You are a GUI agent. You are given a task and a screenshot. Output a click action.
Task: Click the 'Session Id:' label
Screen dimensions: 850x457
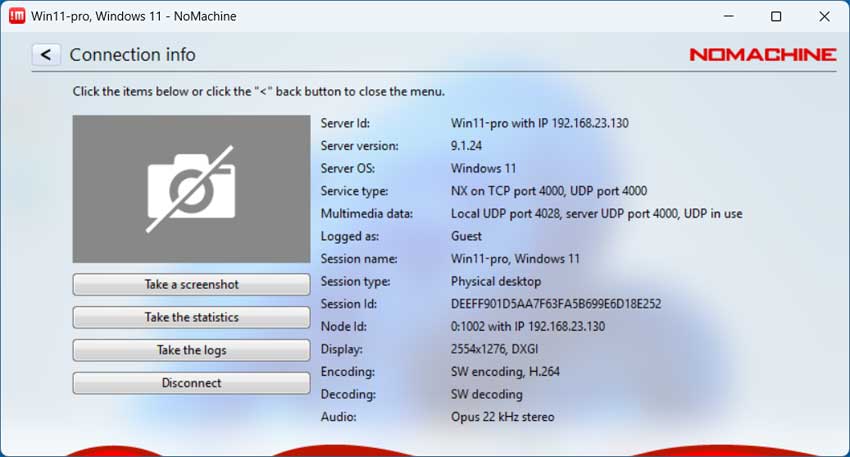[x=348, y=304]
